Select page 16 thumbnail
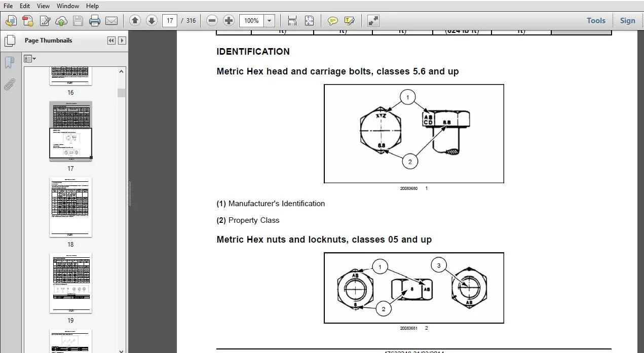This screenshot has width=644, height=353. [x=70, y=75]
